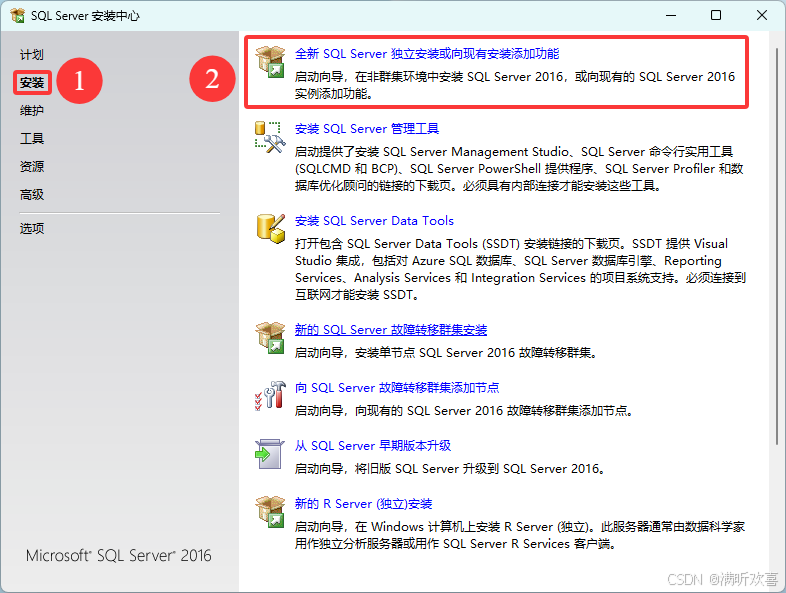This screenshot has width=786, height=593.
Task: Click description text 将旧版 SQL Server 升级
Action: [450, 469]
